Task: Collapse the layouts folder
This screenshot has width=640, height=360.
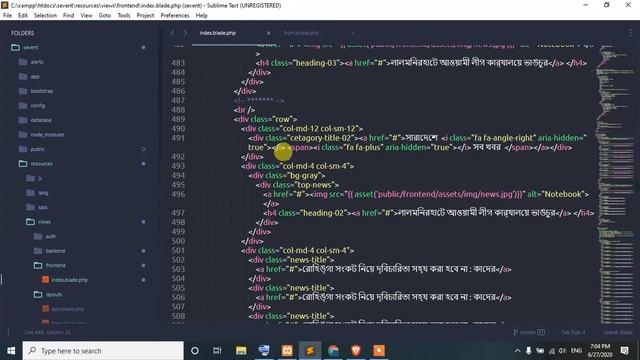Action: point(54,295)
